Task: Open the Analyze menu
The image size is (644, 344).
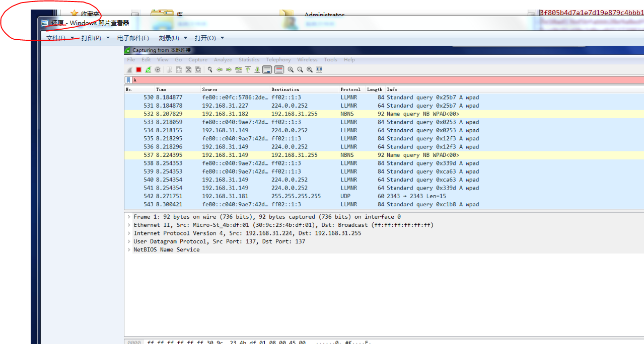Action: pyautogui.click(x=223, y=60)
